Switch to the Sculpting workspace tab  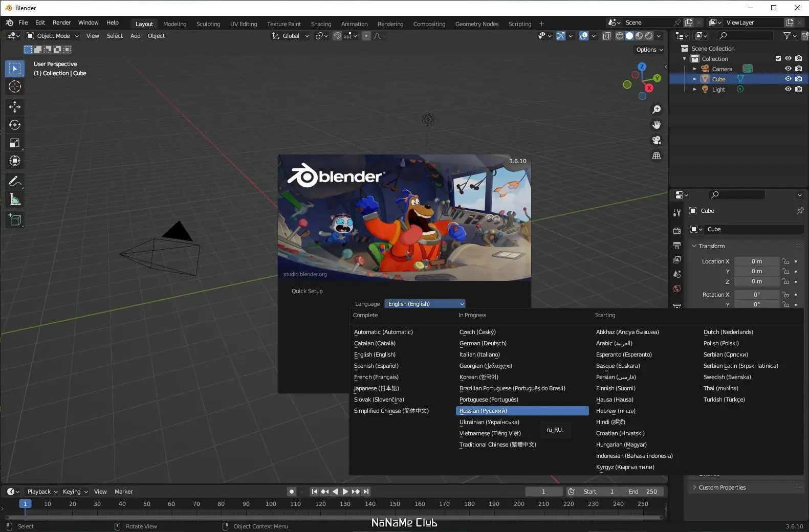pos(208,24)
